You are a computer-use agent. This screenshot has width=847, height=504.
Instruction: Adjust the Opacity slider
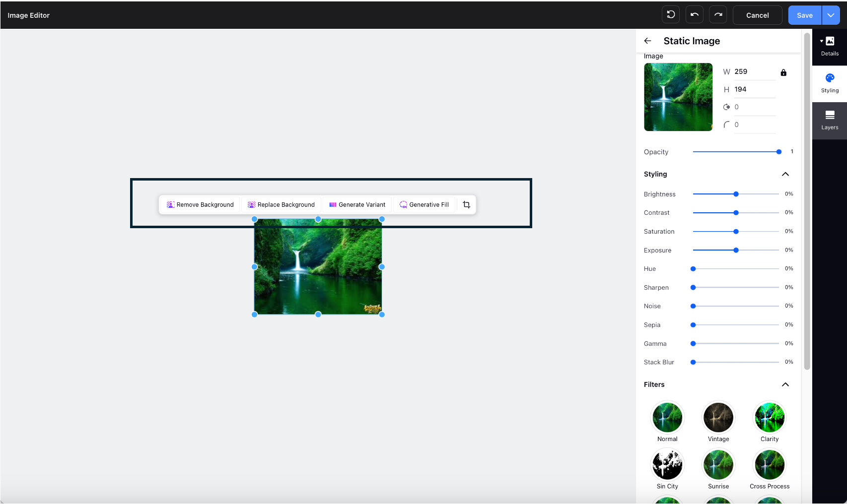[x=736, y=152]
